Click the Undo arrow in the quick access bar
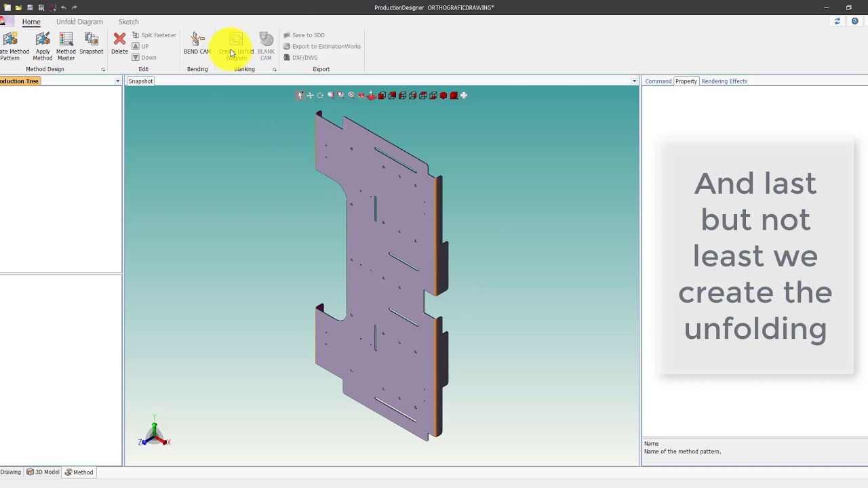This screenshot has width=868, height=488. [63, 7]
